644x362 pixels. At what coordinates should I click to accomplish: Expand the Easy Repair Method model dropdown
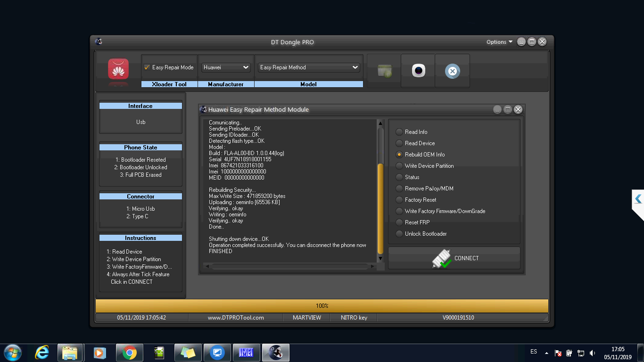(309, 67)
